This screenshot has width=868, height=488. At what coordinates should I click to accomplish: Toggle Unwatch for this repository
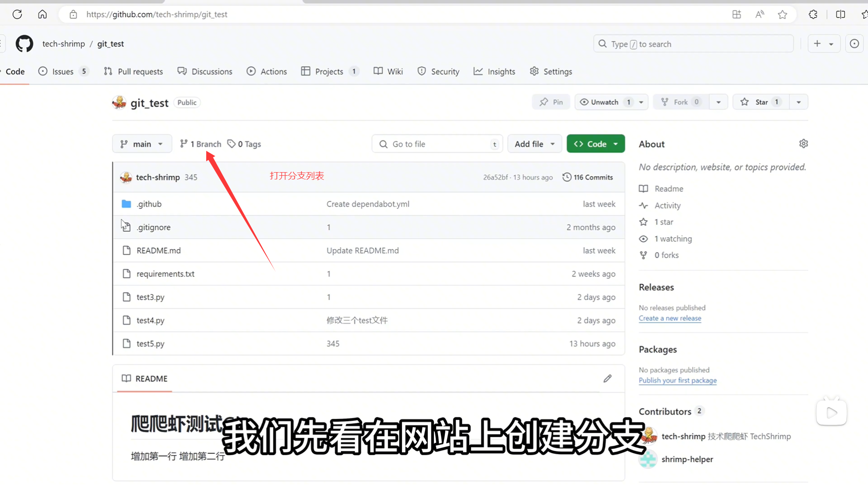coord(604,102)
